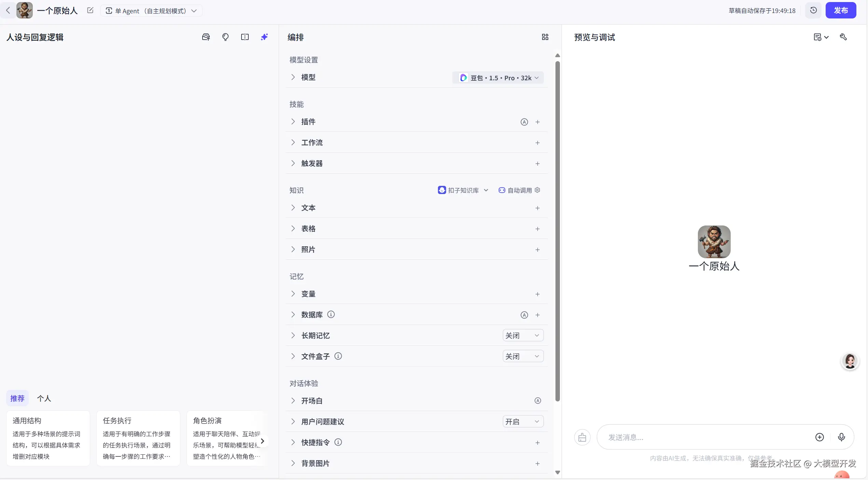Edit the bot name with pencil icon
Screen dimensions: 868x480
coord(90,10)
